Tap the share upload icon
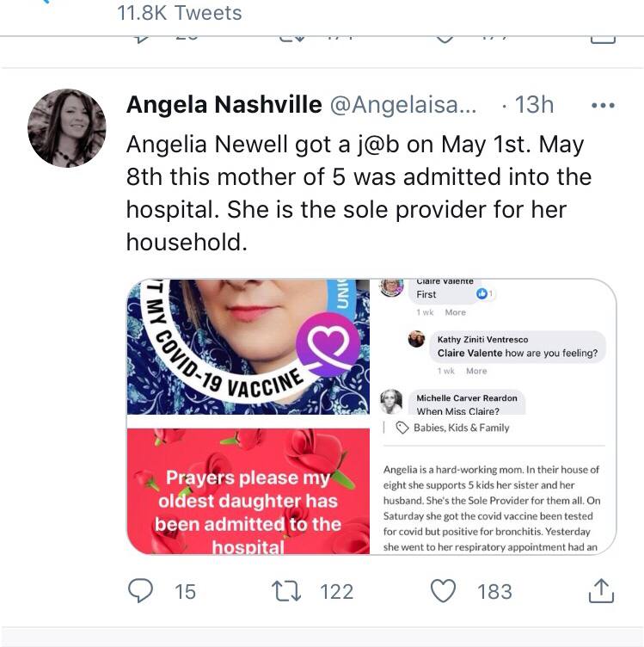This screenshot has height=647, width=644. pyautogui.click(x=601, y=590)
